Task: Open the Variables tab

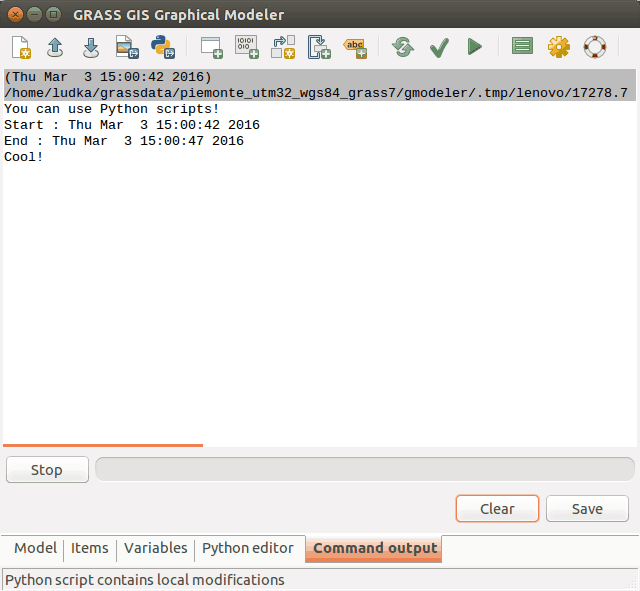Action: pyautogui.click(x=155, y=548)
